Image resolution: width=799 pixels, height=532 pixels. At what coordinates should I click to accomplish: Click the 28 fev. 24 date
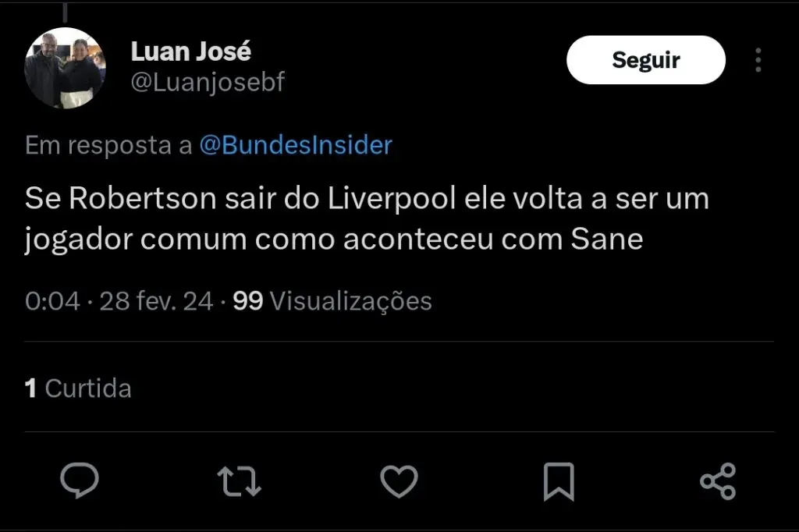click(x=156, y=301)
